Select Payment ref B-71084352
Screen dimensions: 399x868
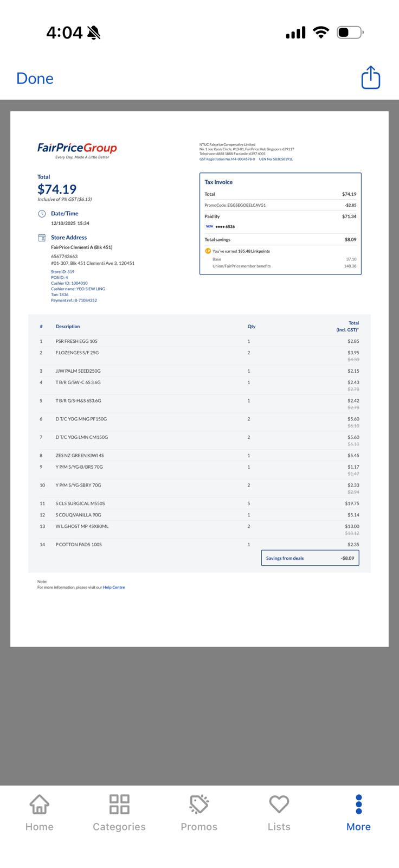coord(74,300)
